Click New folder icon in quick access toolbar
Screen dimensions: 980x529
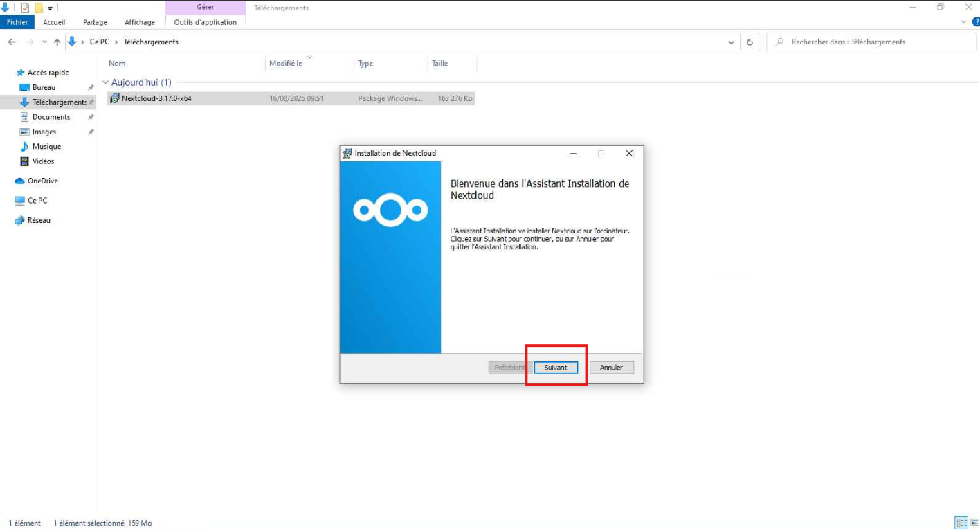click(x=39, y=8)
